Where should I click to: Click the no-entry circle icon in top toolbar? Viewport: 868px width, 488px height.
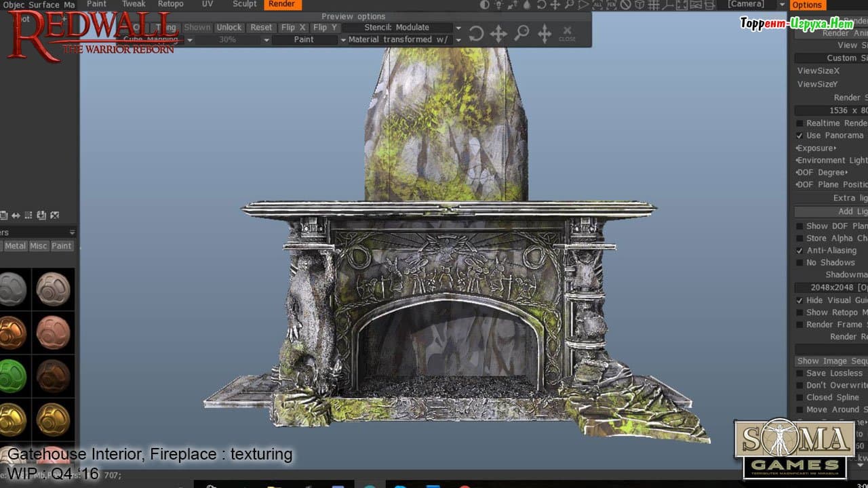(625, 5)
